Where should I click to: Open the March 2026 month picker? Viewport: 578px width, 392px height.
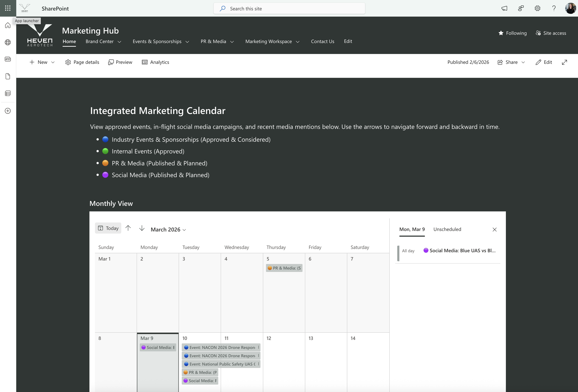click(x=168, y=229)
